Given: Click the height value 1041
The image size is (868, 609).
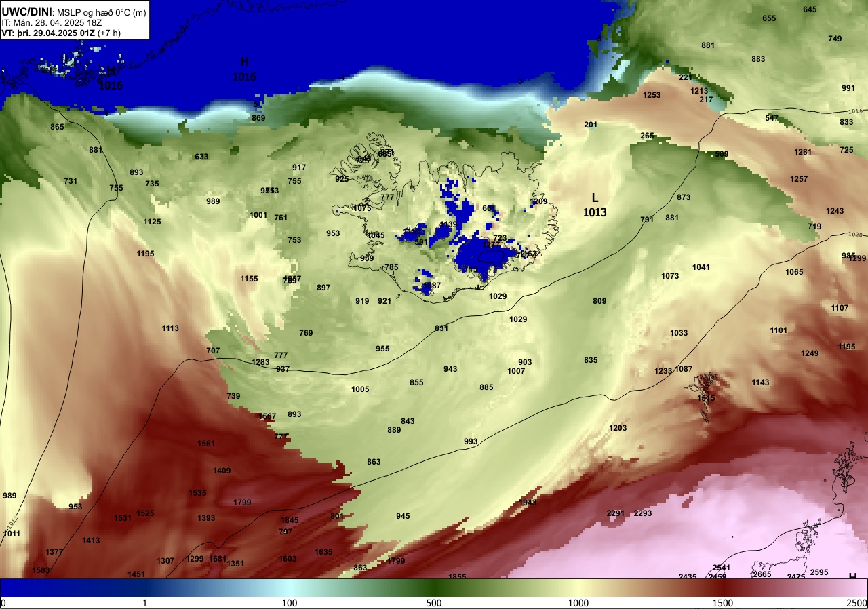Looking at the screenshot, I should pyautogui.click(x=701, y=267).
